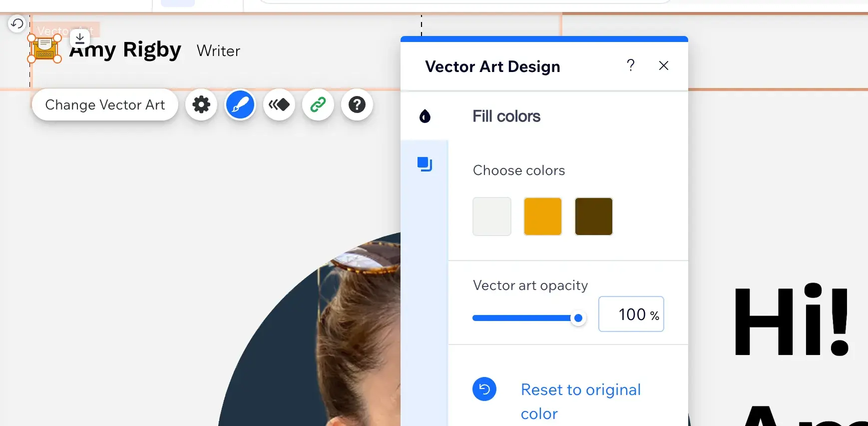Viewport: 868px width, 426px height.
Task: Pick the orange fill color swatch
Action: (x=543, y=216)
